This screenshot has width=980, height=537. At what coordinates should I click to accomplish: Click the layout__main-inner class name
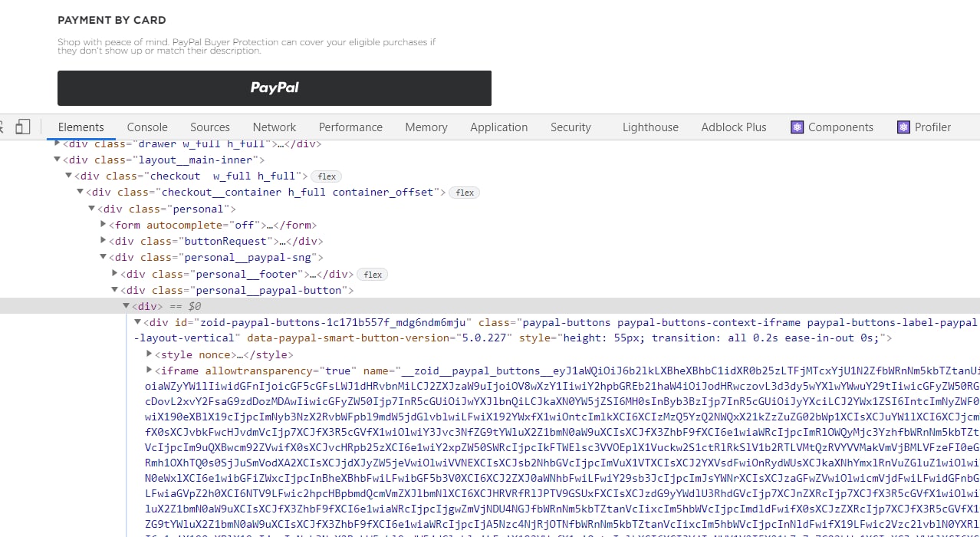pyautogui.click(x=194, y=160)
